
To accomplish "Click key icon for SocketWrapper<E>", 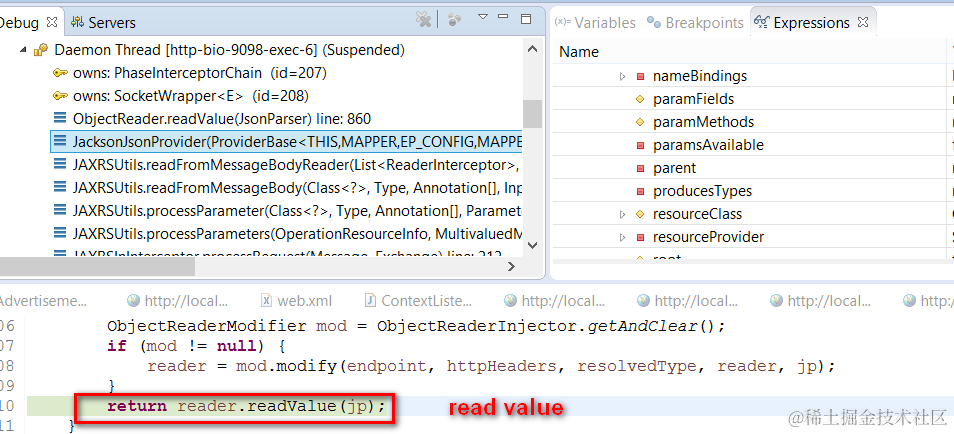I will 60,96.
